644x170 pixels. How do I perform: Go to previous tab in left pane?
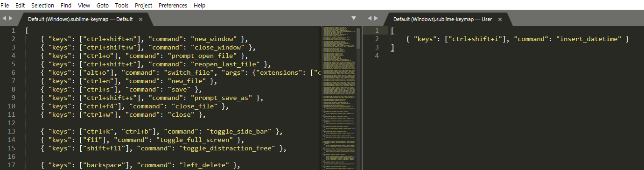pyautogui.click(x=4, y=19)
